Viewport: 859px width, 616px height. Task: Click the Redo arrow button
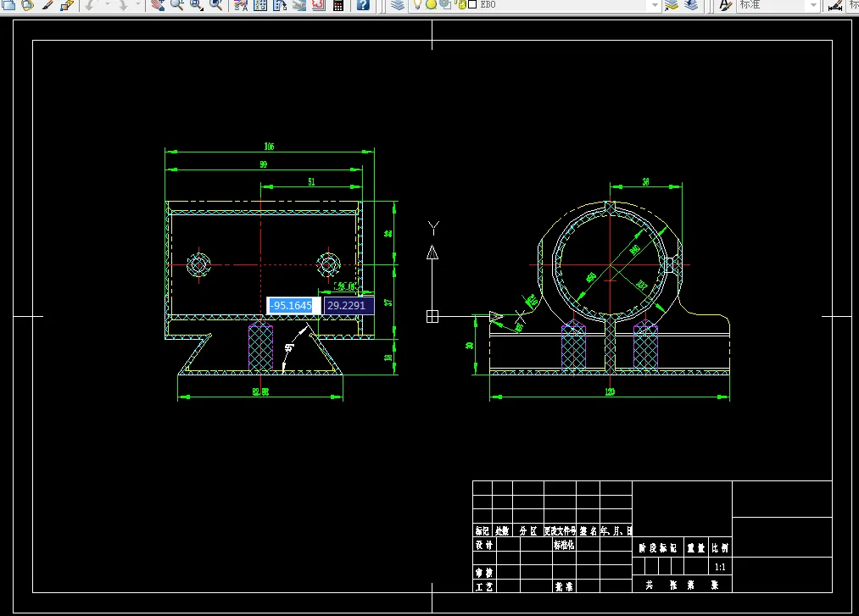123,5
